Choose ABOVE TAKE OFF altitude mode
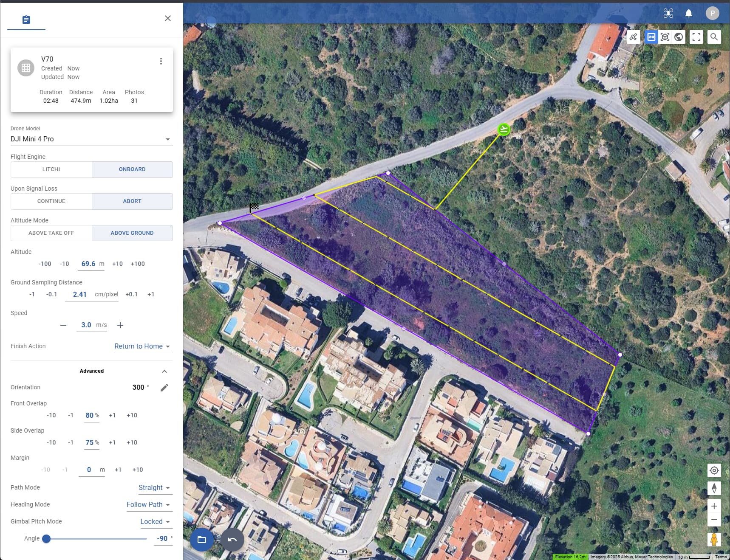Screen dimensions: 730x560 pos(51,233)
